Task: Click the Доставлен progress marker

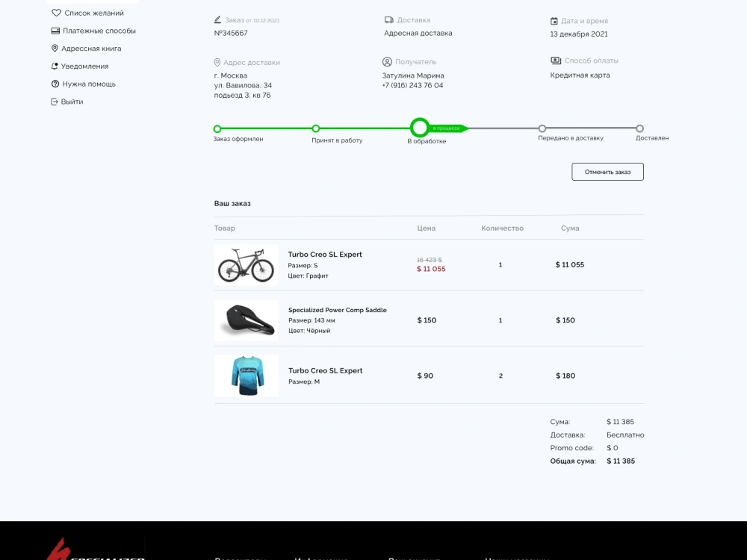Action: [640, 128]
